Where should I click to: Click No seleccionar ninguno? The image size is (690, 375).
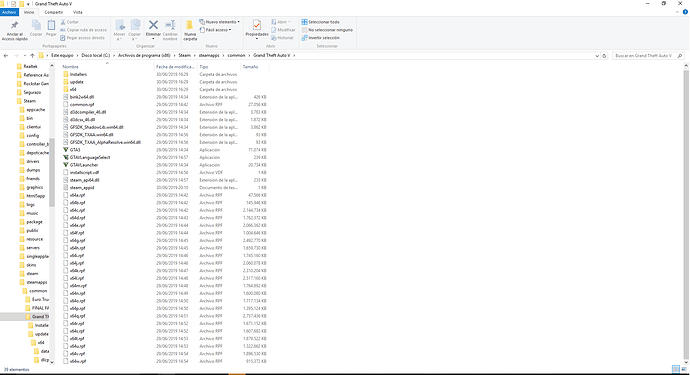pos(327,30)
